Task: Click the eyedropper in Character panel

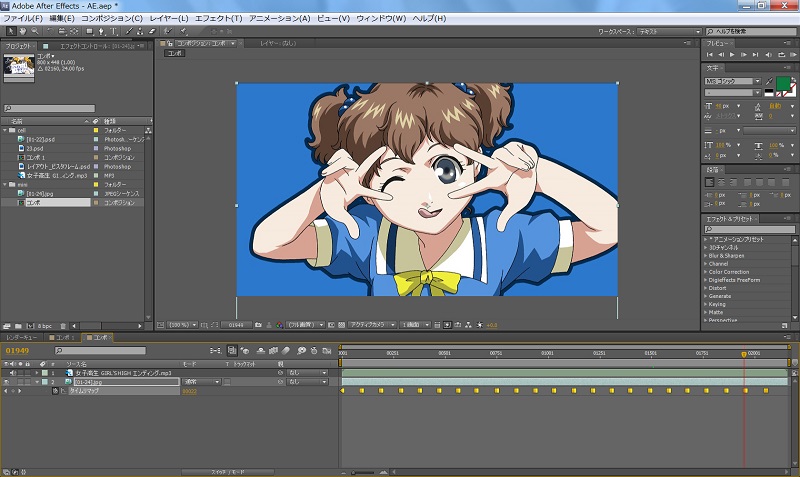Action: (768, 80)
